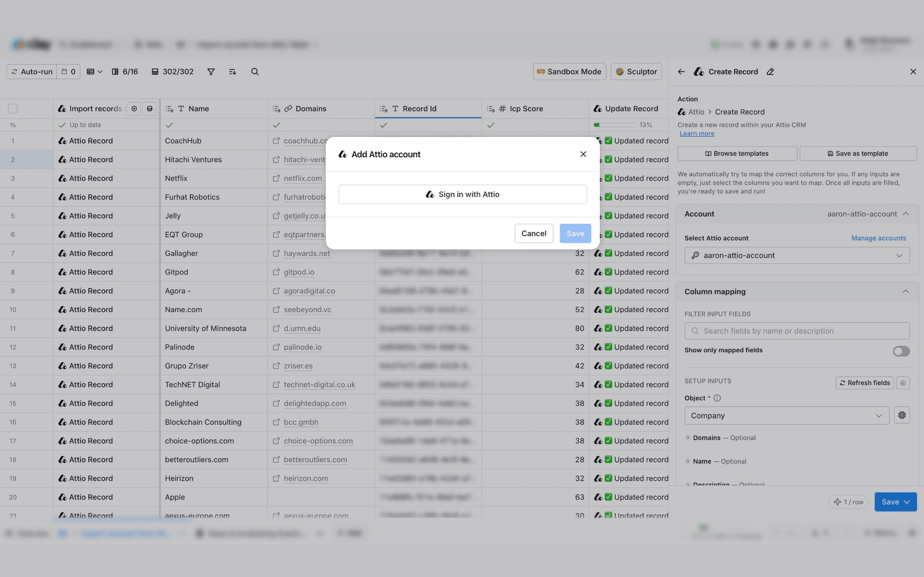Click the Update Record 13% progress bar
924x577 pixels.
point(614,125)
